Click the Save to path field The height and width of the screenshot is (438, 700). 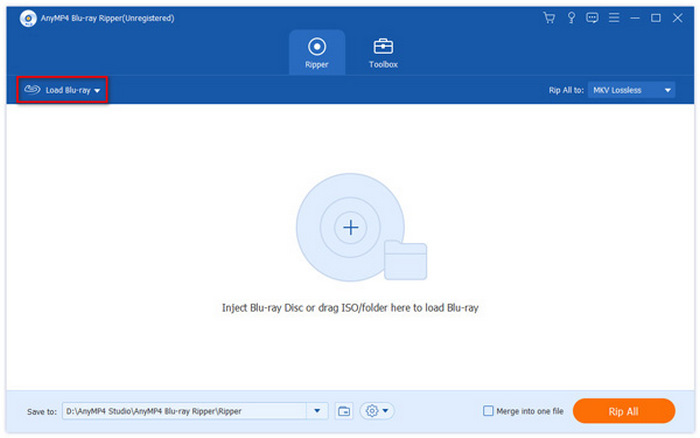click(185, 411)
